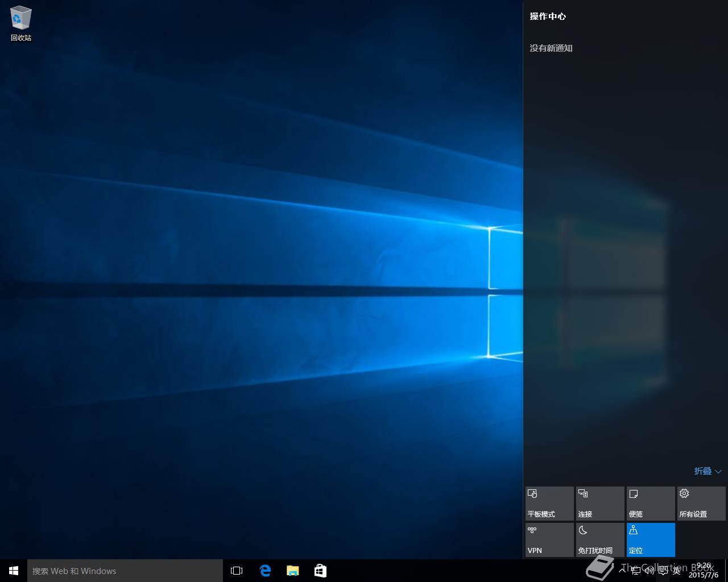This screenshot has height=582, width=728.
Task: Launch Microsoft Edge from the taskbar
Action: click(x=264, y=571)
